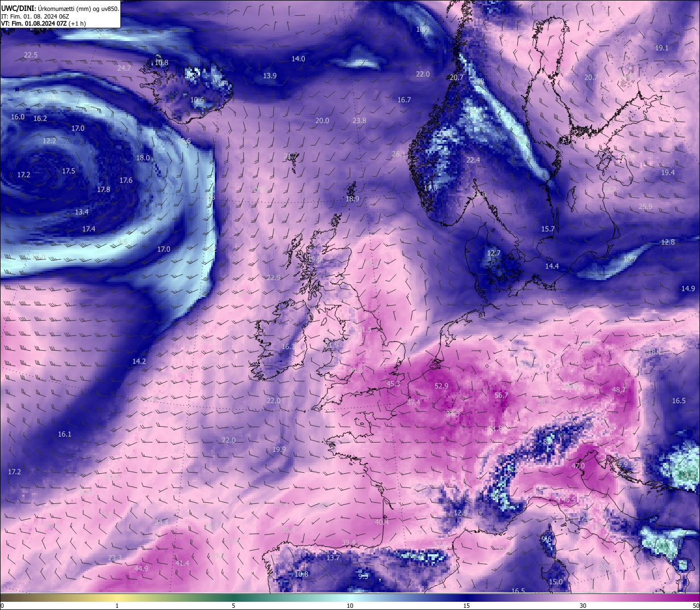Click the 40.4 value over south-west France
Viewport: 700px width, 610px height.
[x=382, y=522]
